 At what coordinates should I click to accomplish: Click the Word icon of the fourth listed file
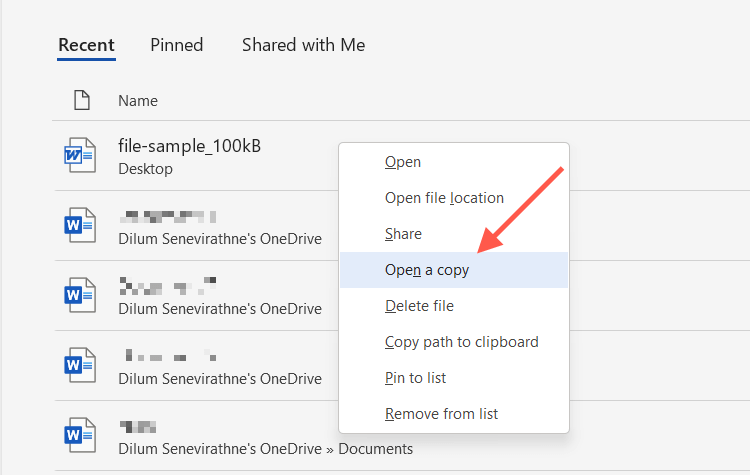pos(79,366)
